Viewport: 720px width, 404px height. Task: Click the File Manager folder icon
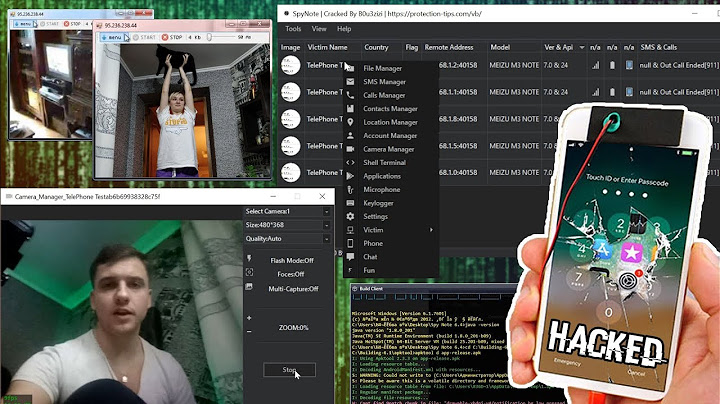[350, 68]
